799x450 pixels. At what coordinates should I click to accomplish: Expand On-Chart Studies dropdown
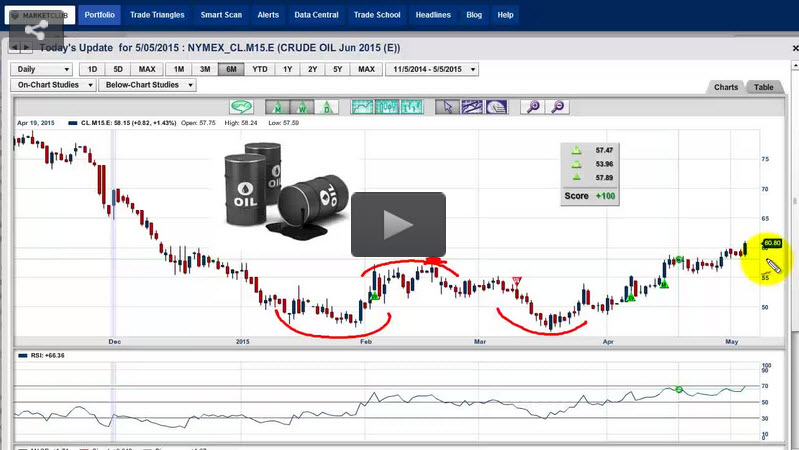pyautogui.click(x=53, y=85)
